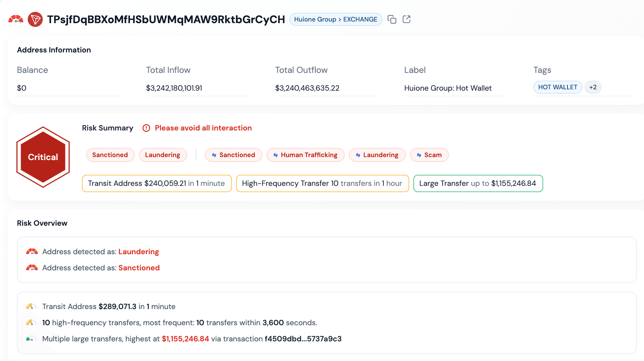The image size is (644, 361).
Task: Click yellow gauge icon beside Transit Address
Action: tap(32, 307)
